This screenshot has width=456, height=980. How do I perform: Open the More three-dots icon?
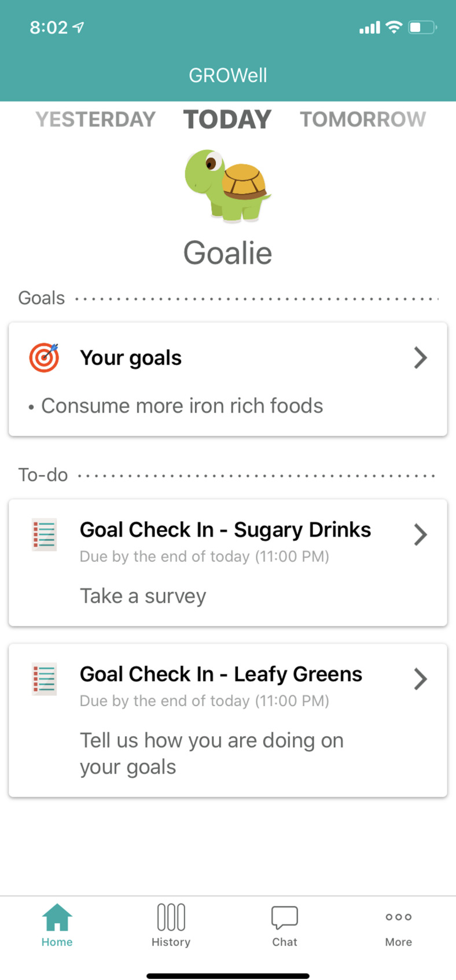tap(399, 917)
